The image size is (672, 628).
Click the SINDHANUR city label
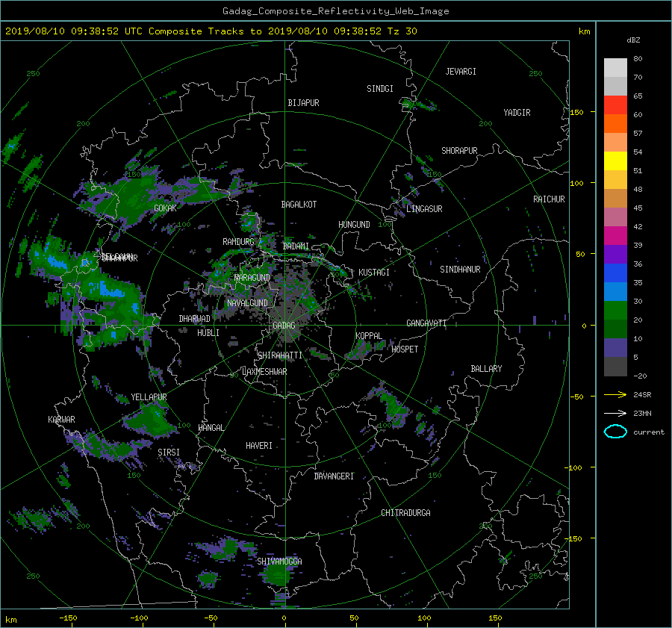[460, 270]
